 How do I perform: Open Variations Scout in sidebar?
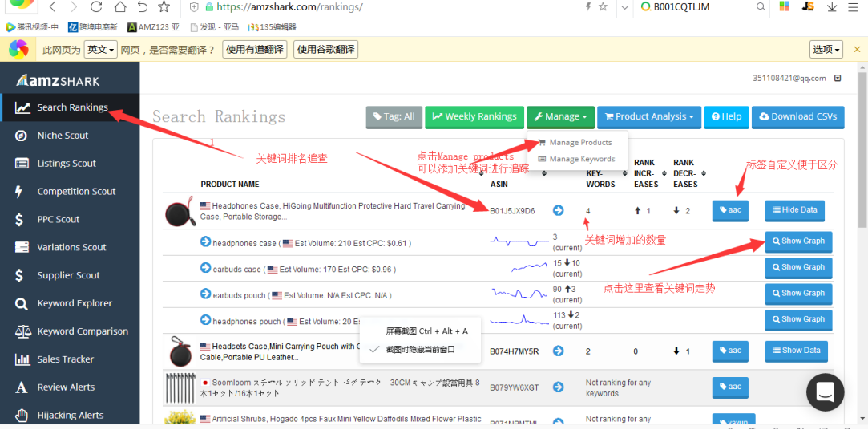(70, 247)
